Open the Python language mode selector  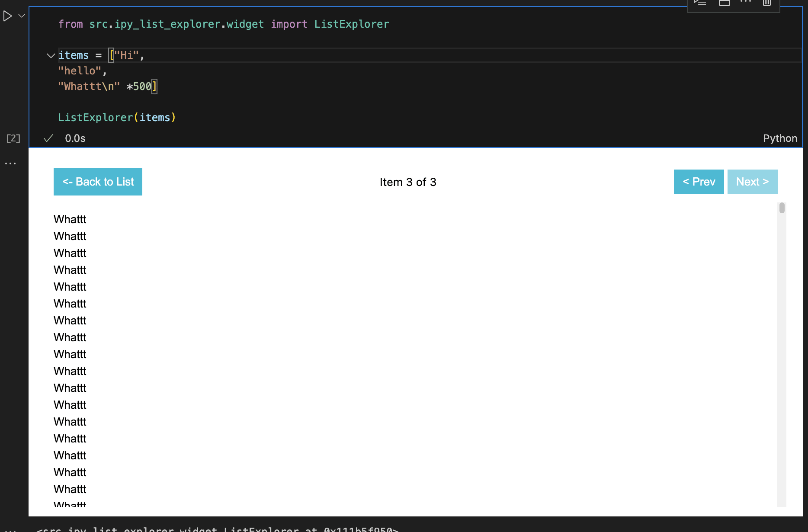[x=780, y=138]
